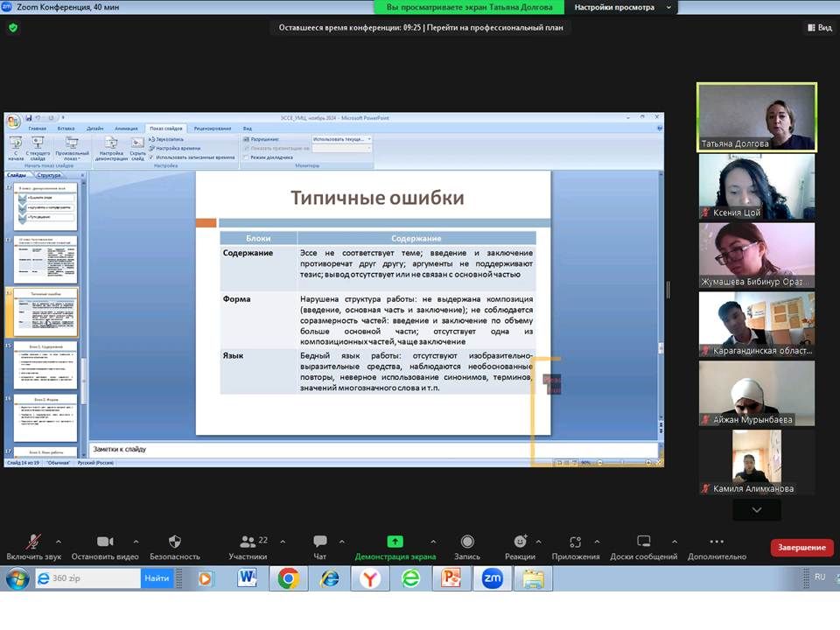Open the Participants (Участники) panel
This screenshot has height=630, width=840.
[x=248, y=542]
